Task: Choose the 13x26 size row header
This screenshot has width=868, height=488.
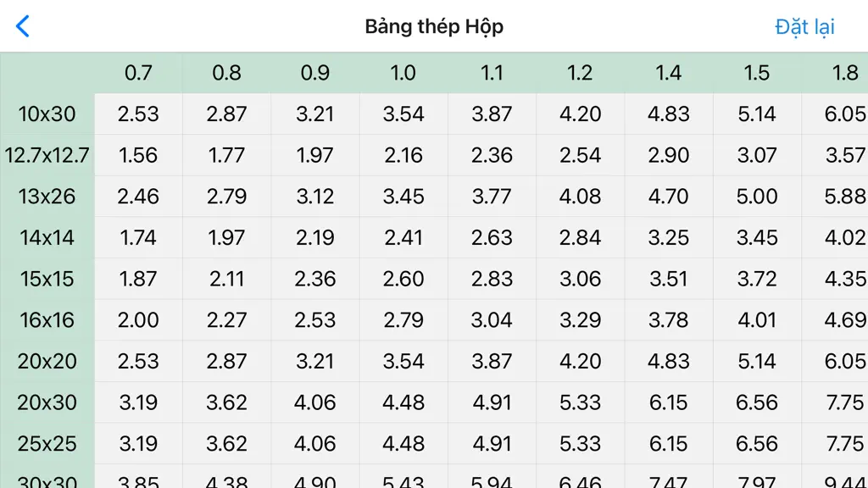Action: tap(47, 197)
